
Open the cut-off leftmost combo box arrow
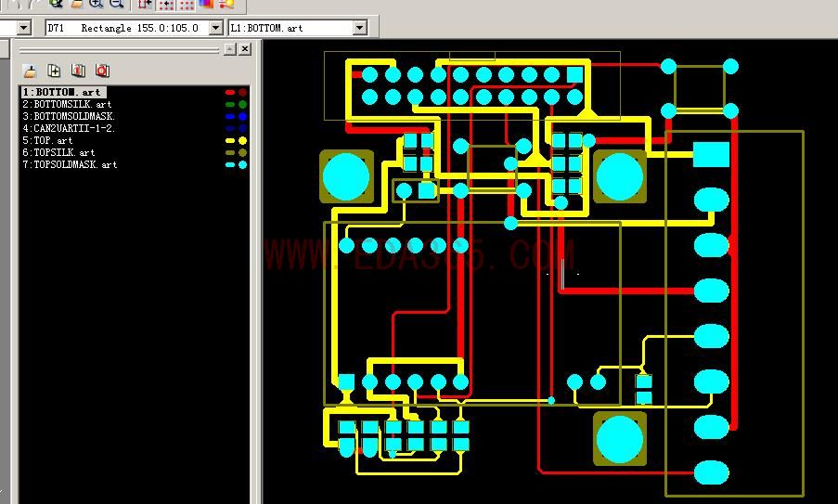click(23, 28)
